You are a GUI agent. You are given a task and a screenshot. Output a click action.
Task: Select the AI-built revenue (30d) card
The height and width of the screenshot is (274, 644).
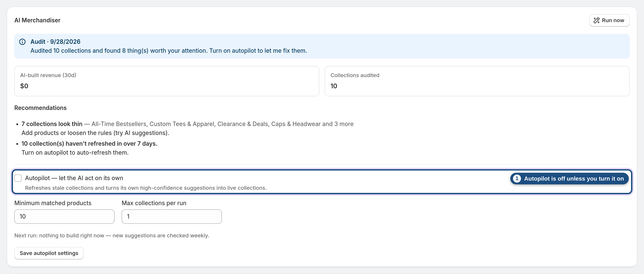click(x=167, y=81)
